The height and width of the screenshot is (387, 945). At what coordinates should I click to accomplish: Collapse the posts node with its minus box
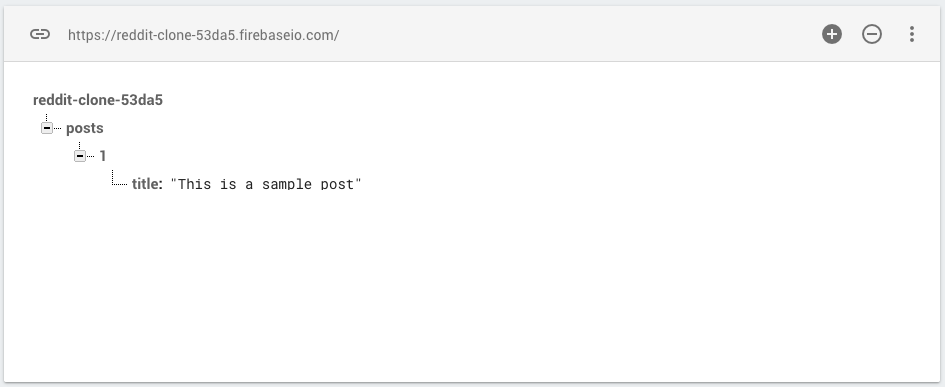coord(47,128)
